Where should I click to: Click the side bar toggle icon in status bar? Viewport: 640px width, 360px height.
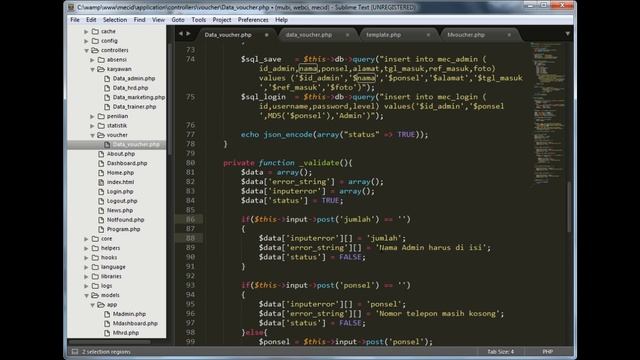(75, 351)
